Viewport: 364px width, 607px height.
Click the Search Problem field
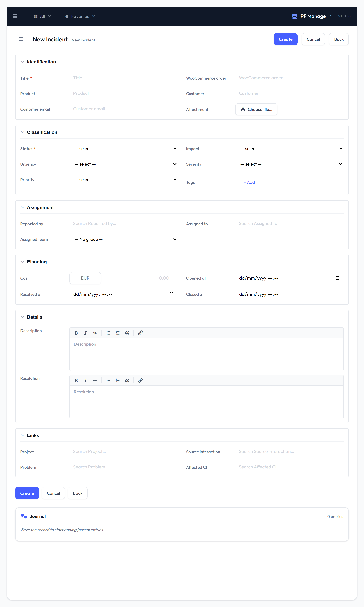[124, 467]
